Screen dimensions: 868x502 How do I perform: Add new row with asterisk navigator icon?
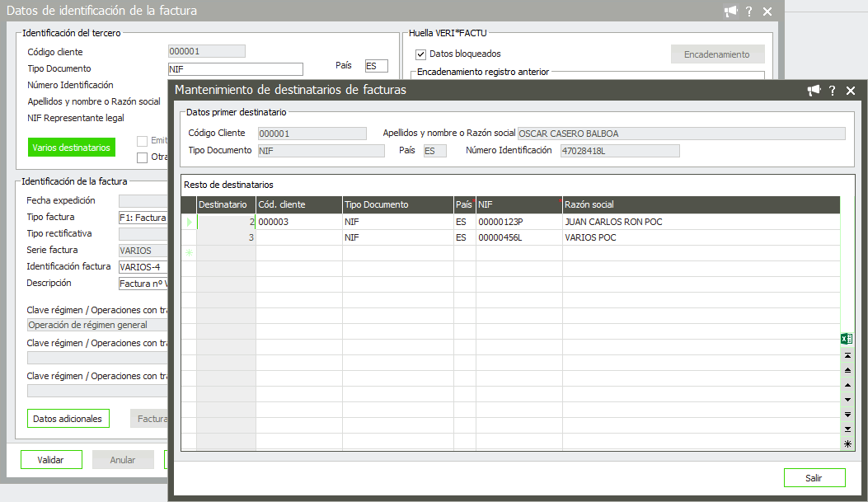(x=847, y=444)
